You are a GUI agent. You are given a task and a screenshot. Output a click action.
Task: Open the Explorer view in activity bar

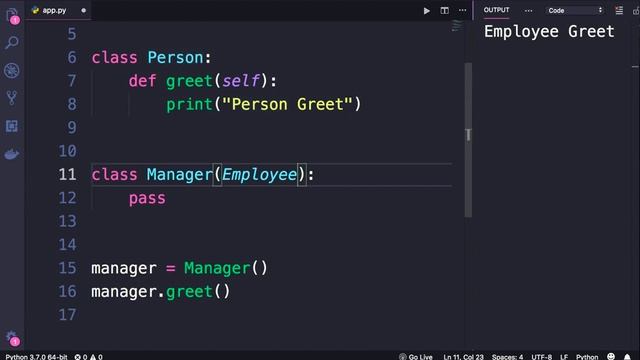pyautogui.click(x=12, y=15)
